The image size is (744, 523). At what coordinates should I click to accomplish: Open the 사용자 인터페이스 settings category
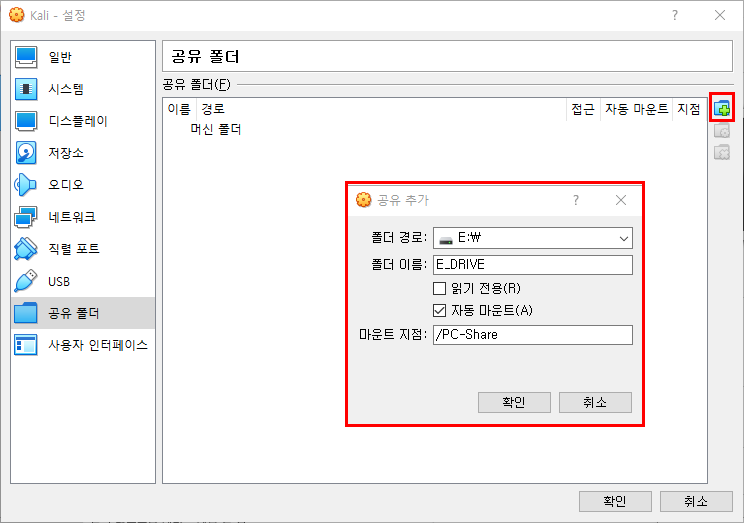tap(83, 345)
